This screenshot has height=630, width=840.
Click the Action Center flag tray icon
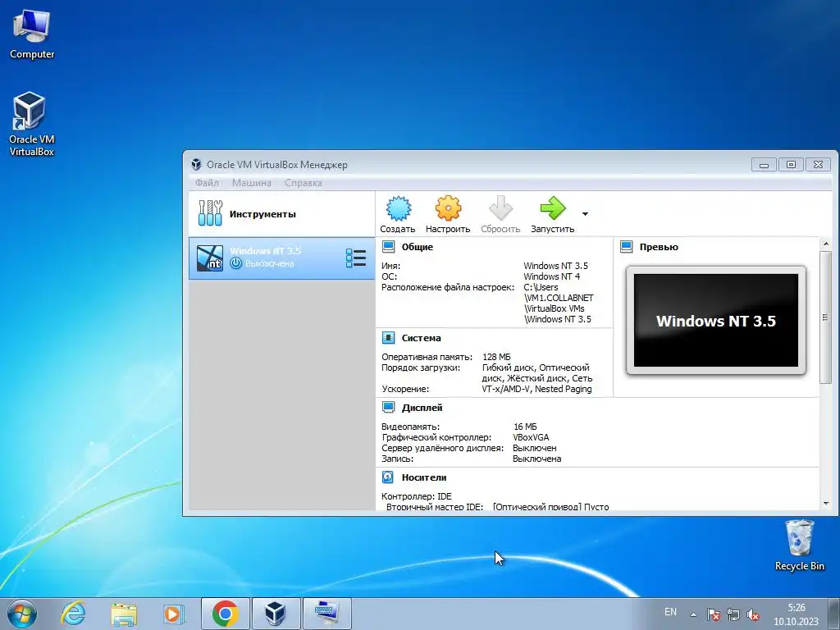(x=713, y=614)
